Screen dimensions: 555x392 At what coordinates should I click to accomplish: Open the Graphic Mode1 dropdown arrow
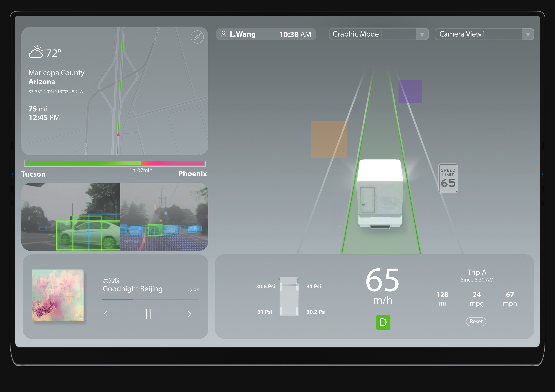pyautogui.click(x=422, y=34)
